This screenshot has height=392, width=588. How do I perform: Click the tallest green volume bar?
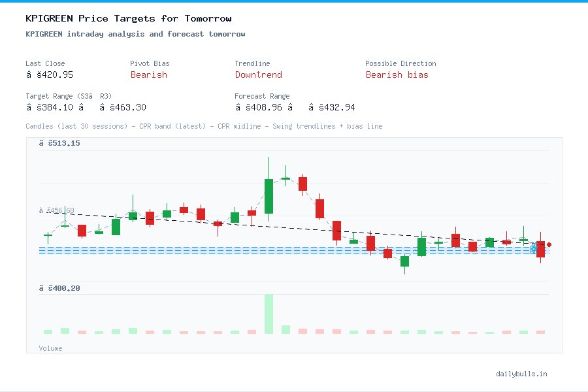[269, 314]
